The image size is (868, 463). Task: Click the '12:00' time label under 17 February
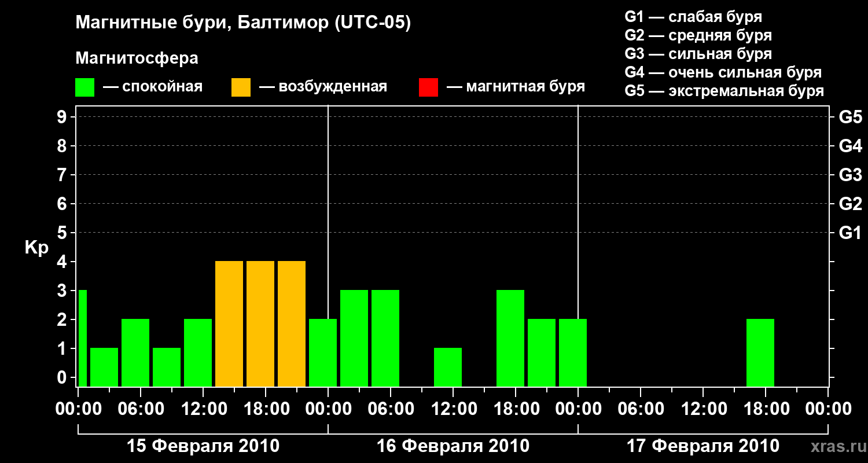[703, 409]
